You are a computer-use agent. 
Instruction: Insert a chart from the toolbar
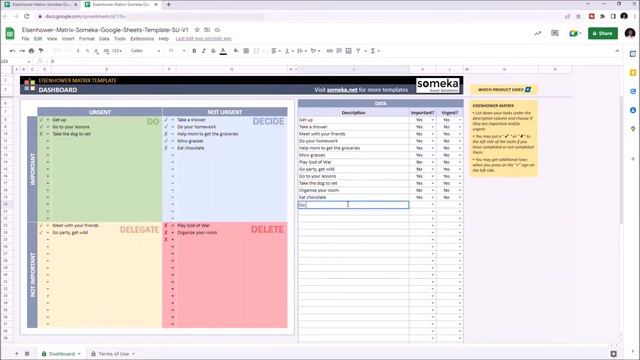(348, 51)
